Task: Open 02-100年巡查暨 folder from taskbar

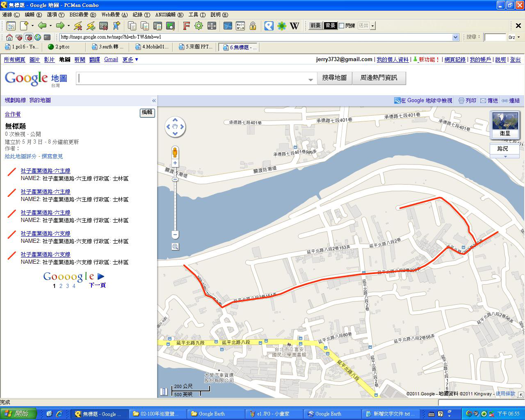Action: [157, 414]
